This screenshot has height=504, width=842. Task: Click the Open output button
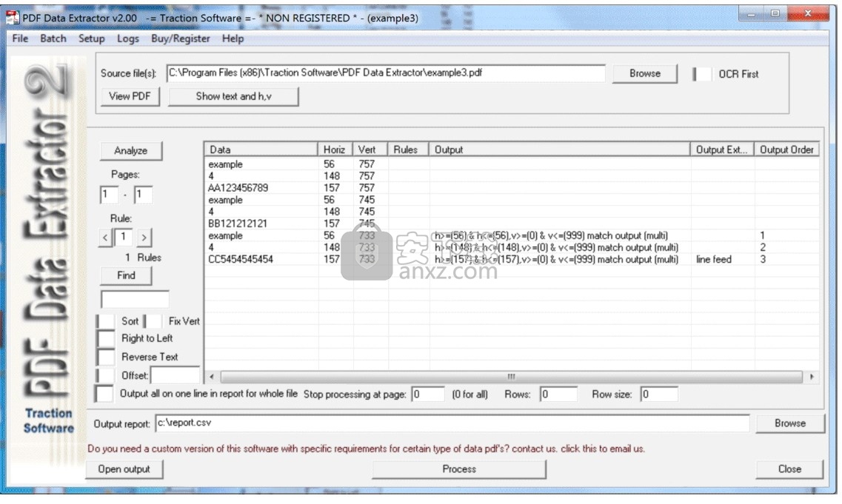[x=124, y=469]
